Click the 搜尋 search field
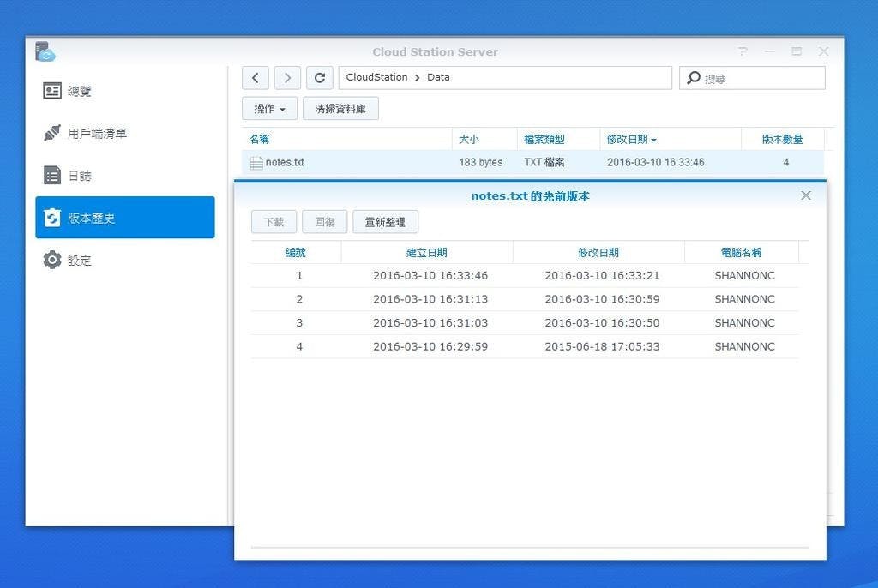 click(x=752, y=78)
